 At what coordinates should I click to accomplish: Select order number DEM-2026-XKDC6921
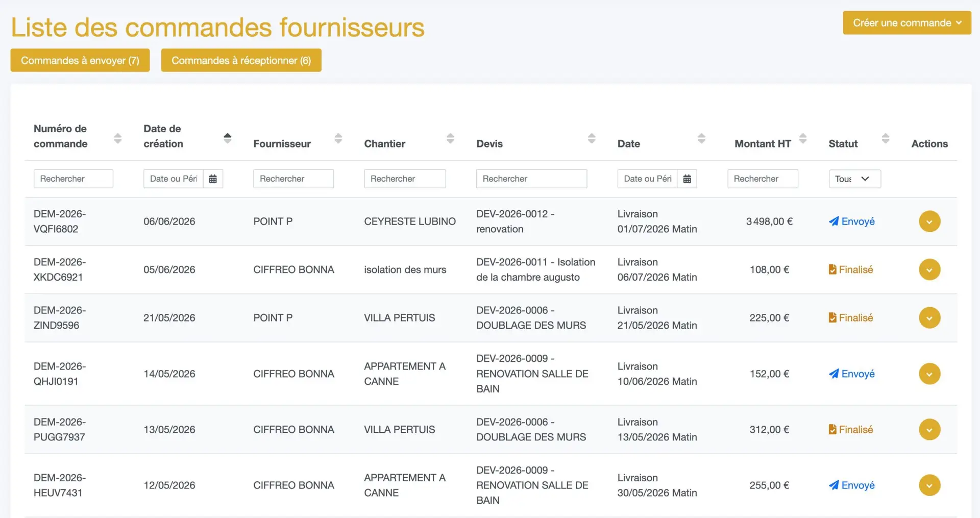pos(60,269)
